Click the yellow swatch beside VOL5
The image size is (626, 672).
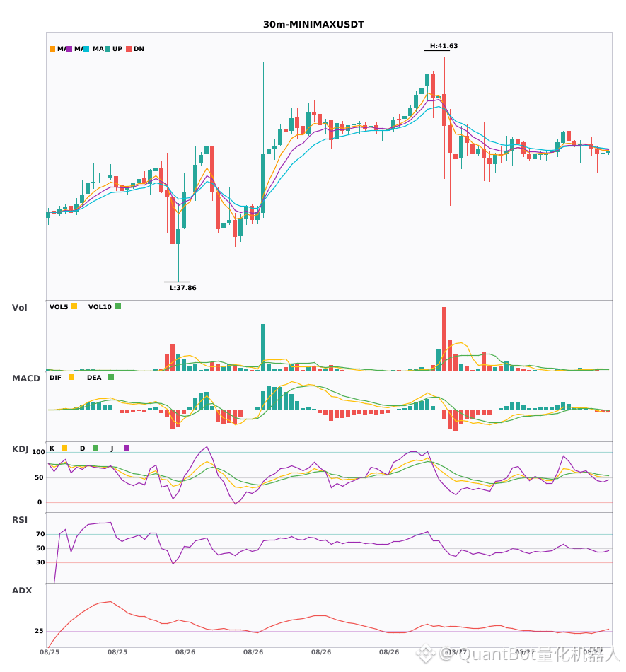click(74, 306)
